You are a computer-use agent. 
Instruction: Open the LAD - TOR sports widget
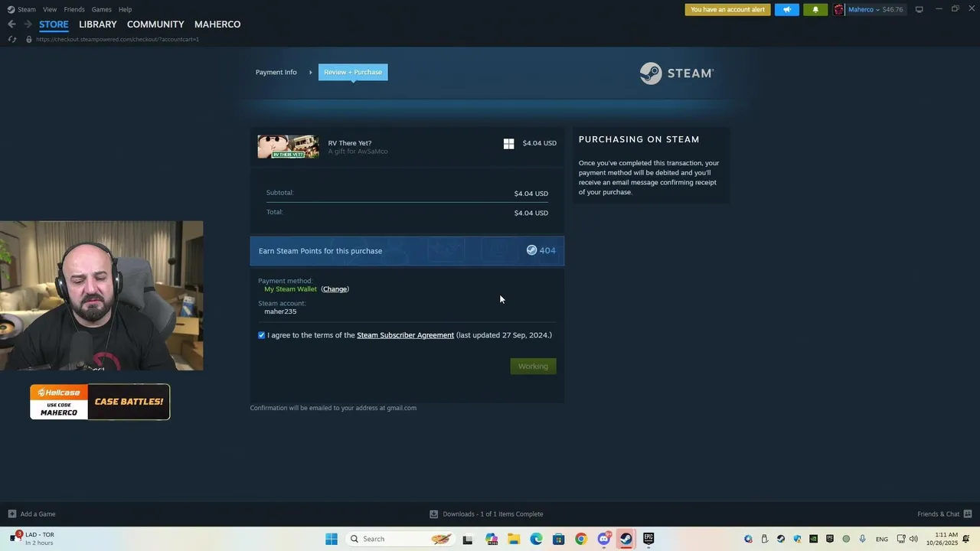point(33,539)
